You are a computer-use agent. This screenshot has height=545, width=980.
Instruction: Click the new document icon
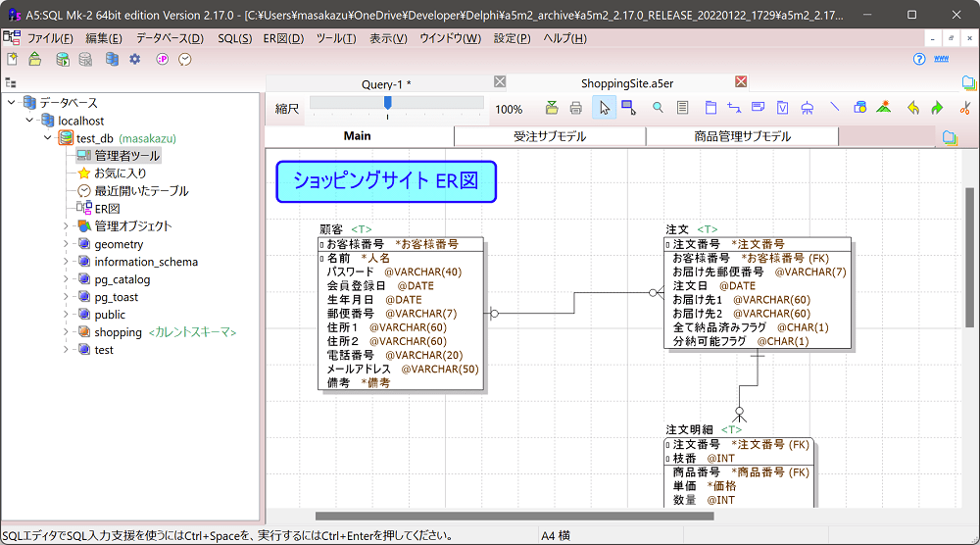coord(13,60)
